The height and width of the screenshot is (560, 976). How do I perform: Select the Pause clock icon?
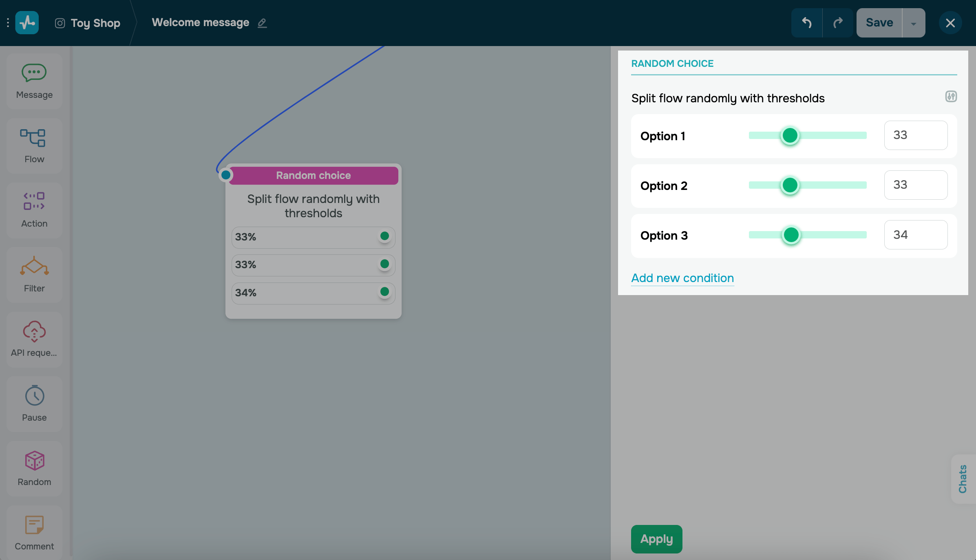point(34,395)
